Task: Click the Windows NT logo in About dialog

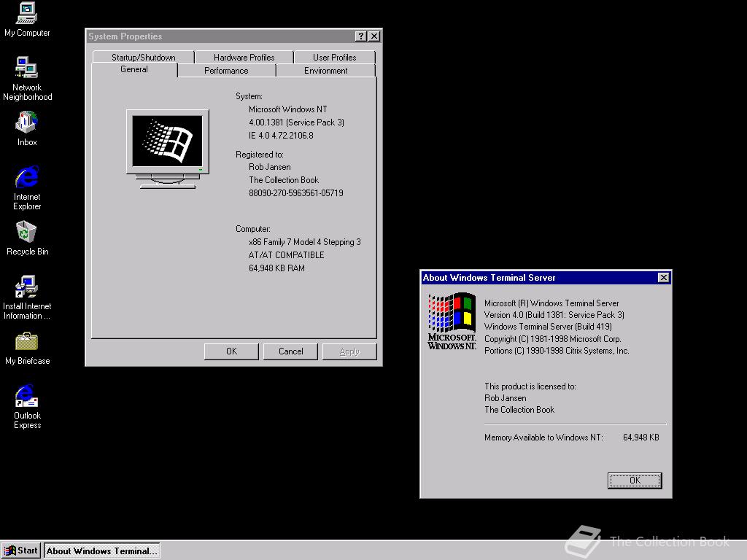Action: click(452, 322)
